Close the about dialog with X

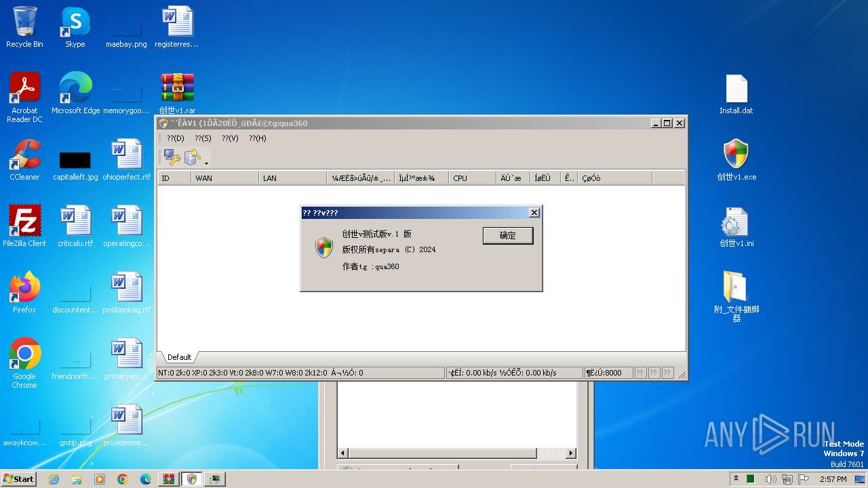point(534,213)
